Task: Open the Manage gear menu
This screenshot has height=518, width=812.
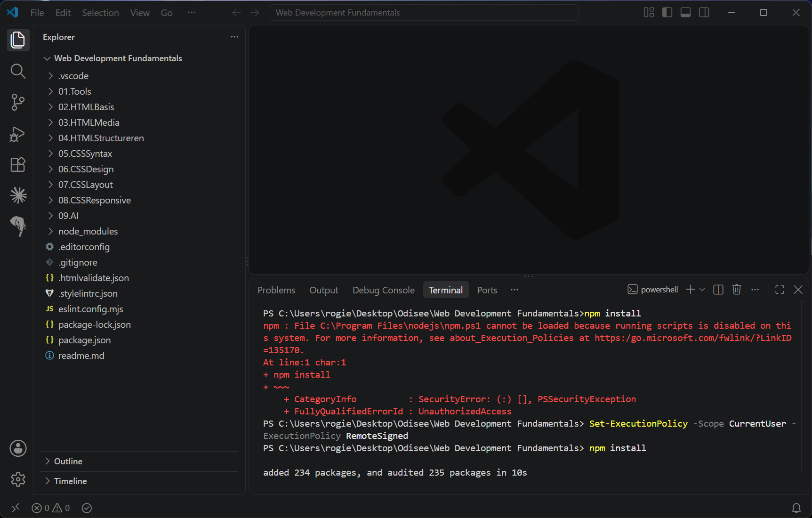Action: 18,479
